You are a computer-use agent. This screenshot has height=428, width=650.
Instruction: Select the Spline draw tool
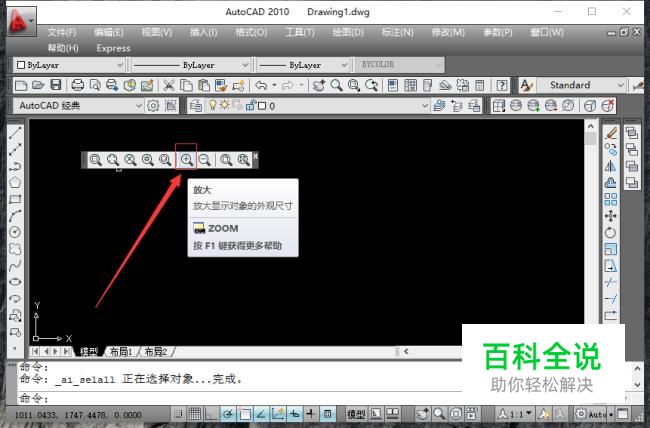15,265
